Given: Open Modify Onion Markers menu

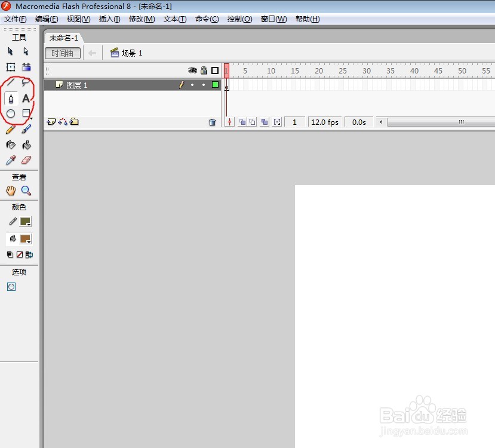Looking at the screenshot, I should [x=277, y=122].
